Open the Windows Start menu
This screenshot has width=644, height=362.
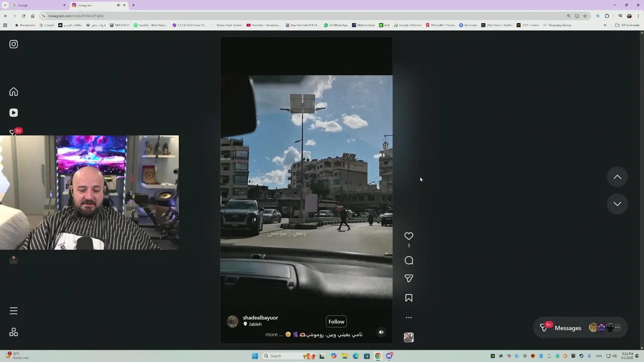255,356
